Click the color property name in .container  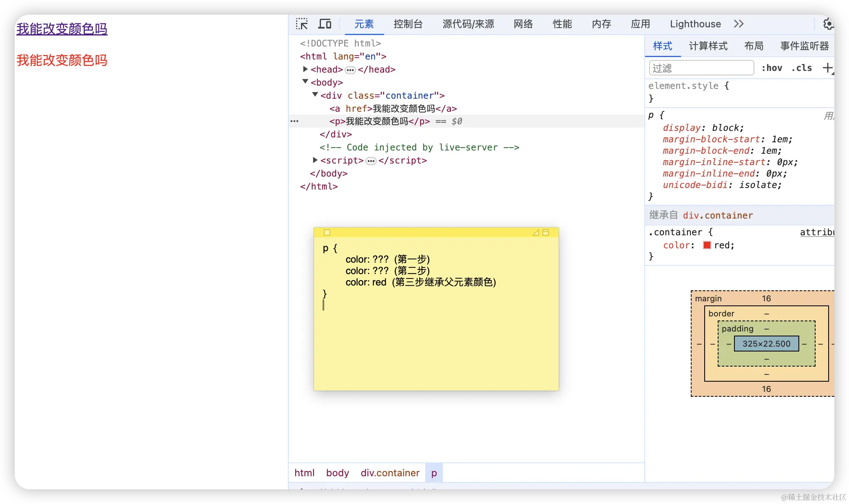coord(677,245)
